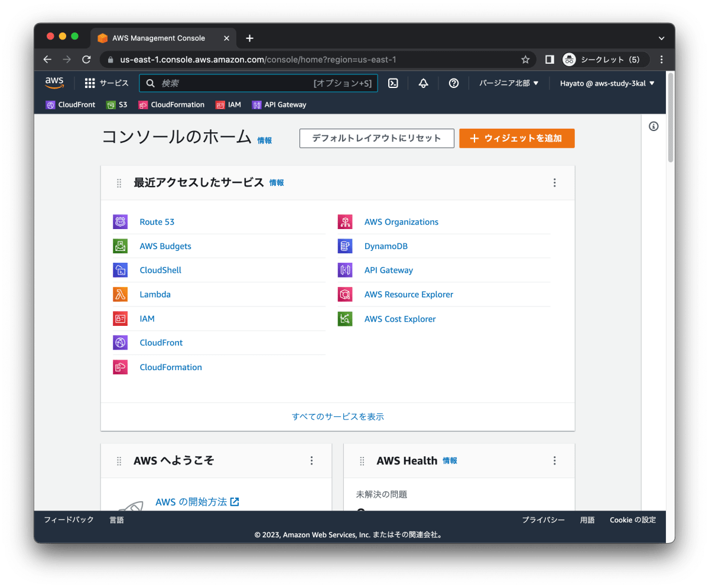Click the API Gateway favorite bar icon
709x588 pixels.
(256, 105)
